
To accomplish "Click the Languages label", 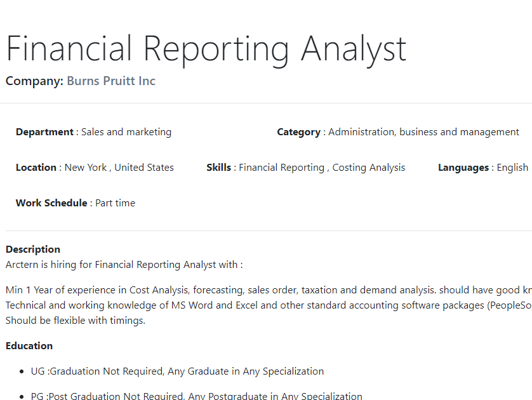I will coord(463,168).
